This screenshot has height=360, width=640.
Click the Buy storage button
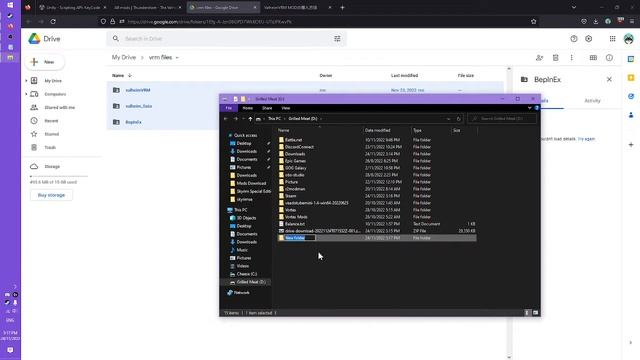pyautogui.click(x=51, y=195)
